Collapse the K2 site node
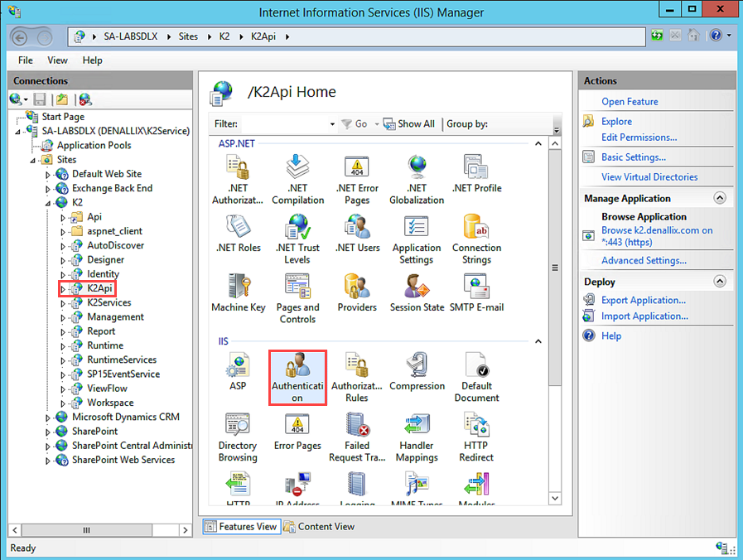The width and height of the screenshot is (743, 560). tap(48, 203)
